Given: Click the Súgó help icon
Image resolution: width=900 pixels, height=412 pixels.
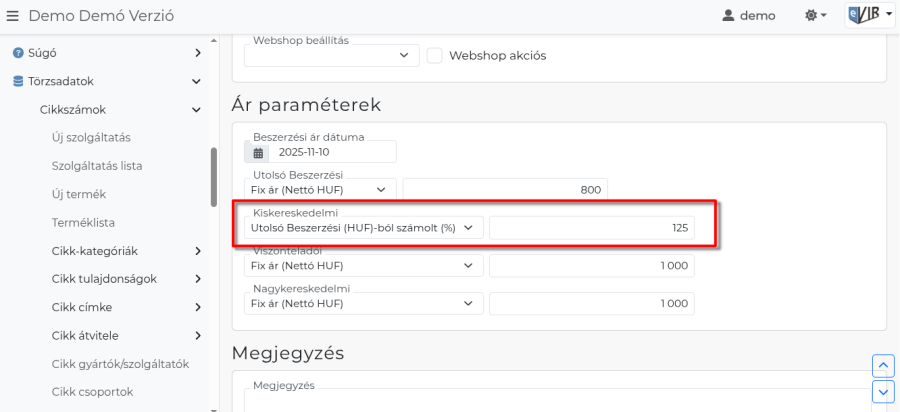Looking at the screenshot, I should point(18,52).
